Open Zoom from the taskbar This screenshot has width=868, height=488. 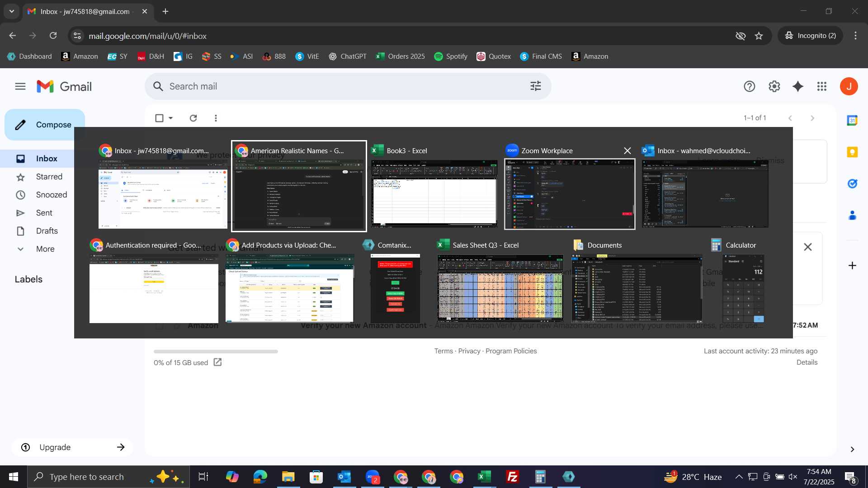point(373,477)
